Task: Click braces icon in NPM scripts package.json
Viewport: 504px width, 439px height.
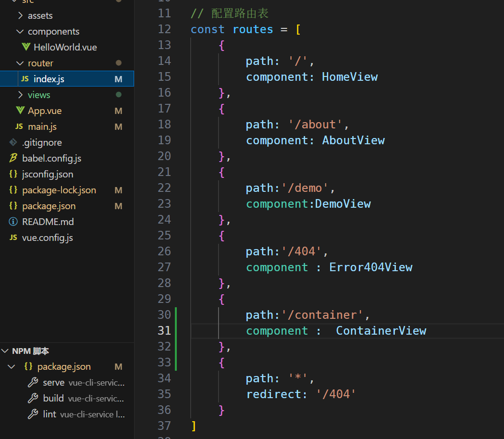Action: 28,366
